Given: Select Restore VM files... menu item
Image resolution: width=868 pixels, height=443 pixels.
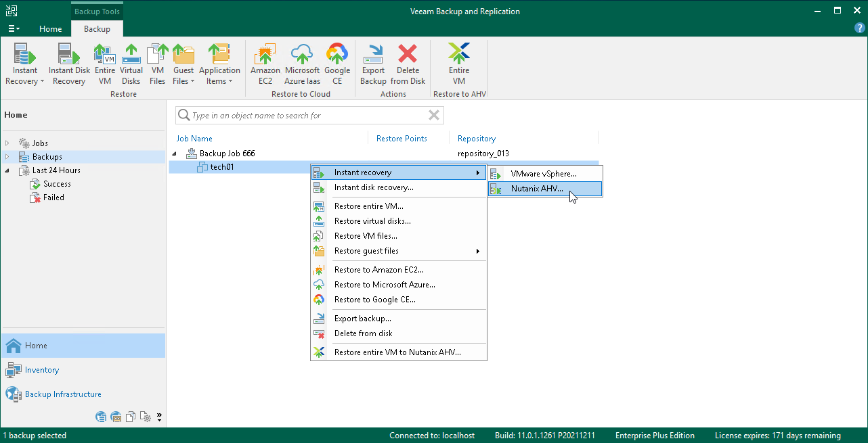Looking at the screenshot, I should pyautogui.click(x=398, y=236).
